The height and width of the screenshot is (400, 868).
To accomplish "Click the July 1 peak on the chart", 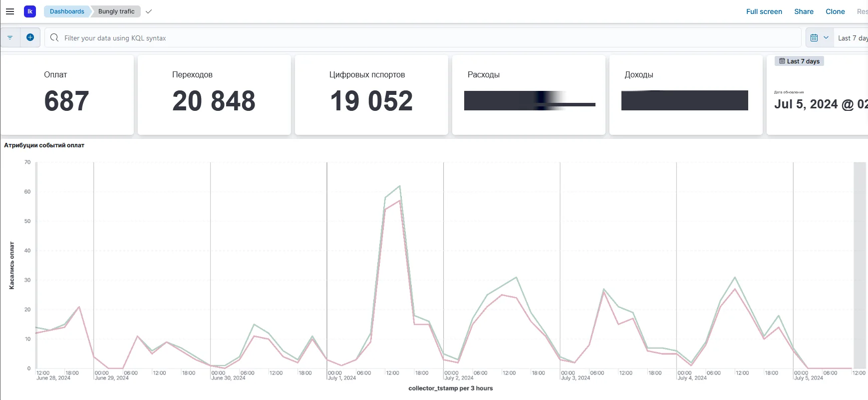I will click(400, 186).
